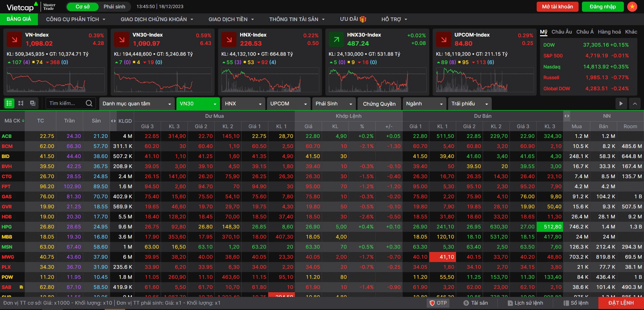The width and height of the screenshot is (644, 310).
Task: Open the Danh mục quan tâm dropdown
Action: (x=137, y=104)
